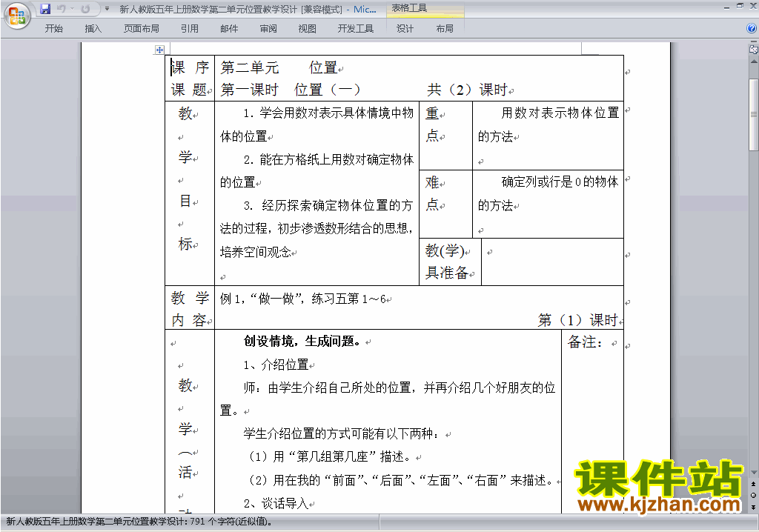
Task: Redo the last action
Action: 85,9
